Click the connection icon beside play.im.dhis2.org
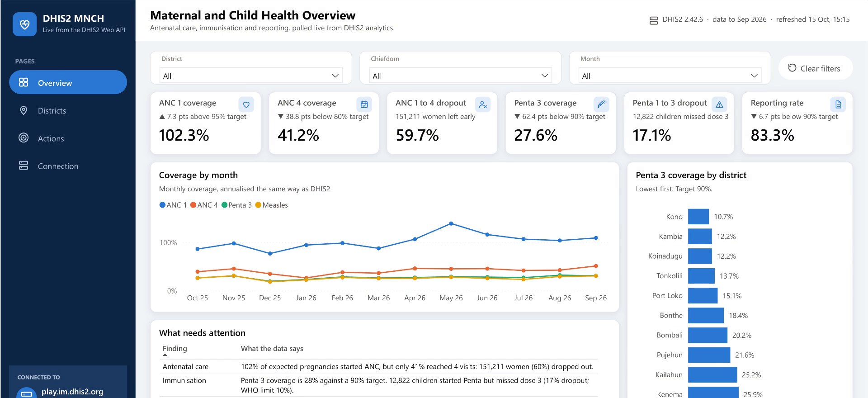The width and height of the screenshot is (868, 398). (x=27, y=393)
